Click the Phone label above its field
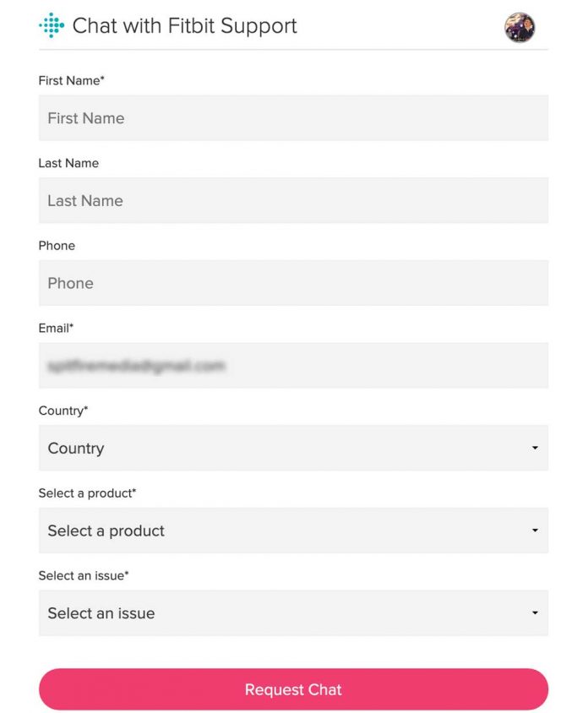This screenshot has width=588, height=713. click(x=57, y=246)
